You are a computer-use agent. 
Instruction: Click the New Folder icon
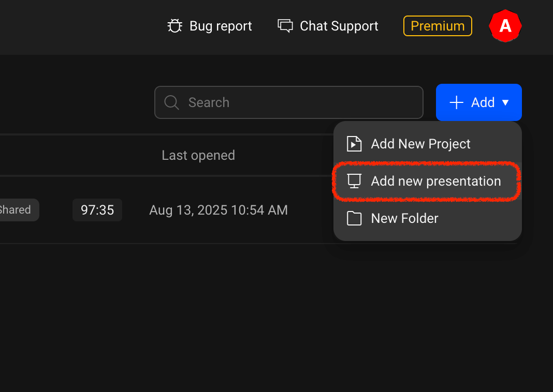tap(354, 218)
